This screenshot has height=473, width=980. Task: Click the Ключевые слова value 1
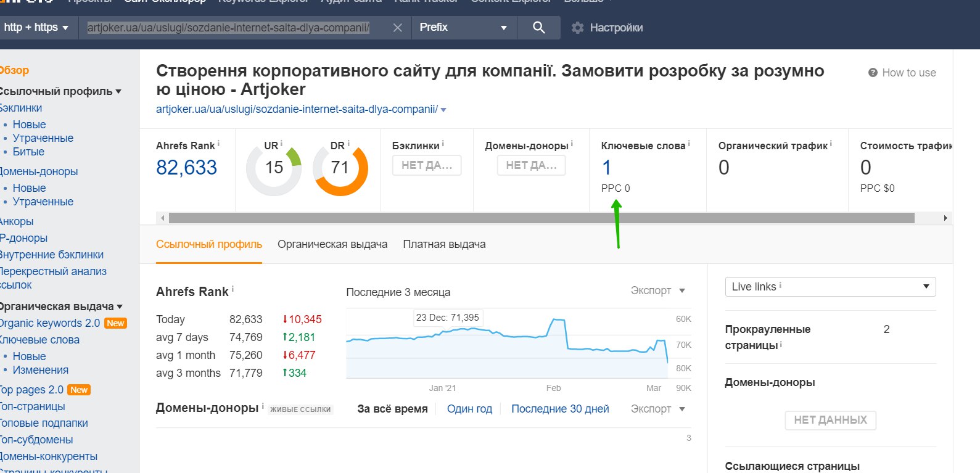tap(606, 167)
